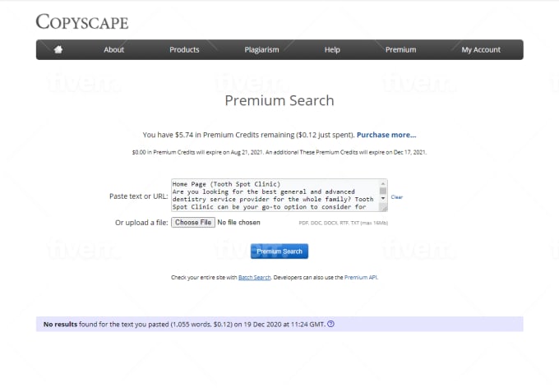Screen dimensions: 559x392
Task: Click the Copyscape logo
Action: [x=81, y=21]
